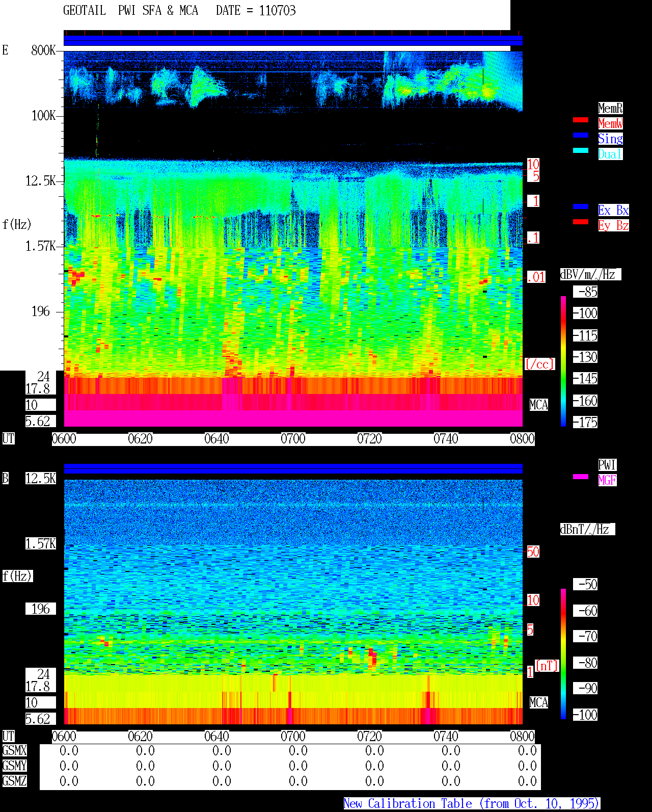Viewport: 652px width, 812px height.
Task: Click the 0700 tick on the upper time axis
Action: (x=293, y=439)
